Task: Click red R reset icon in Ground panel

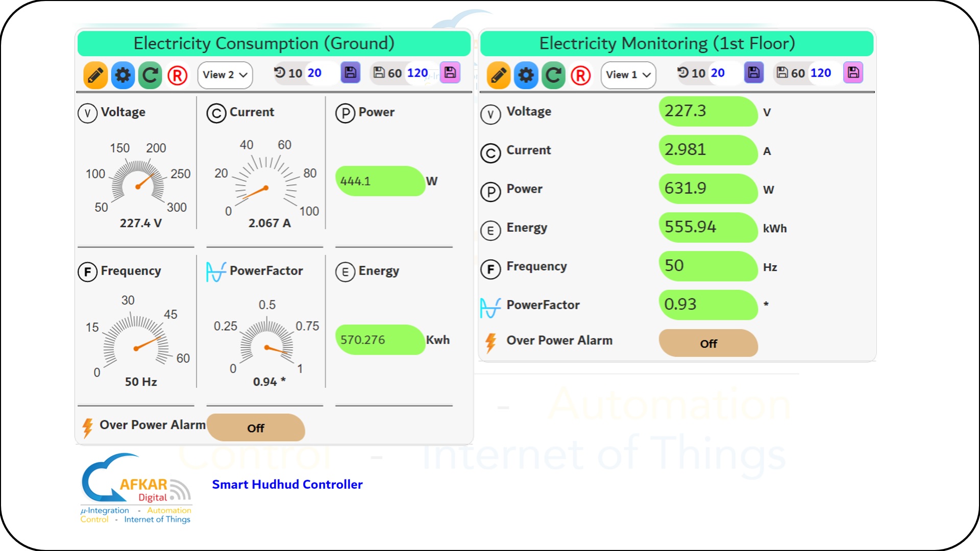Action: click(177, 76)
